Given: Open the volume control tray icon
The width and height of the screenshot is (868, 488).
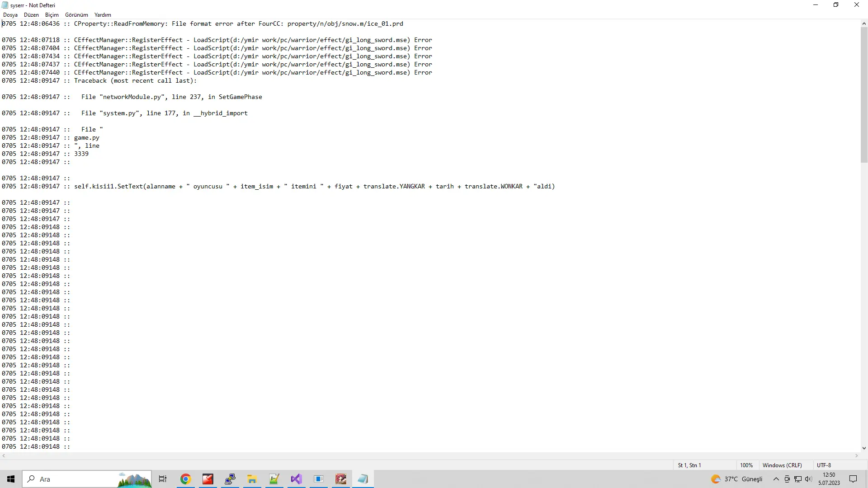Looking at the screenshot, I should point(808,479).
